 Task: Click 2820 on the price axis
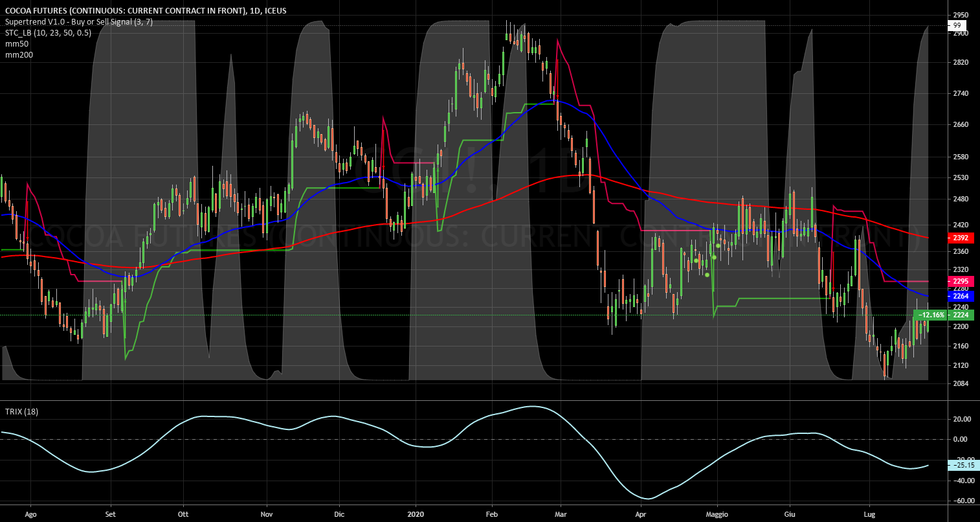coord(961,63)
